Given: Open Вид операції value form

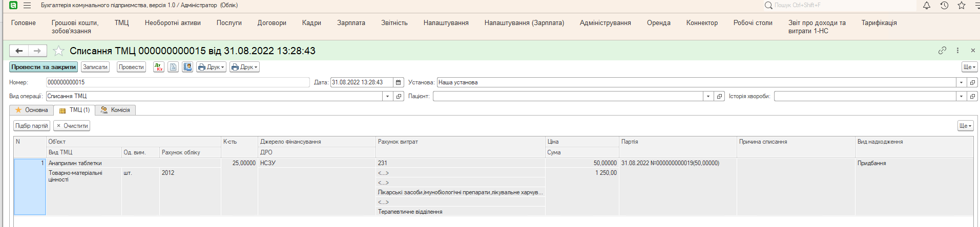Looking at the screenshot, I should [399, 96].
